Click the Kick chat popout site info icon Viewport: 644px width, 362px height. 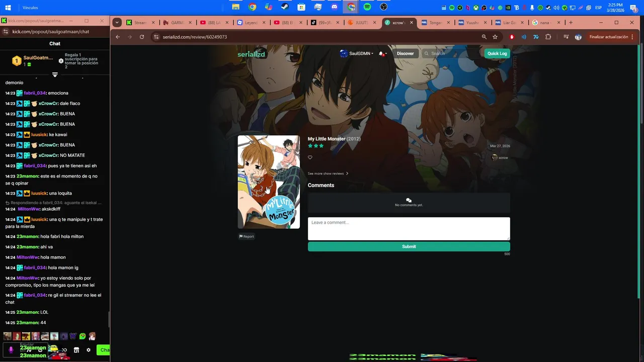pyautogui.click(x=6, y=32)
